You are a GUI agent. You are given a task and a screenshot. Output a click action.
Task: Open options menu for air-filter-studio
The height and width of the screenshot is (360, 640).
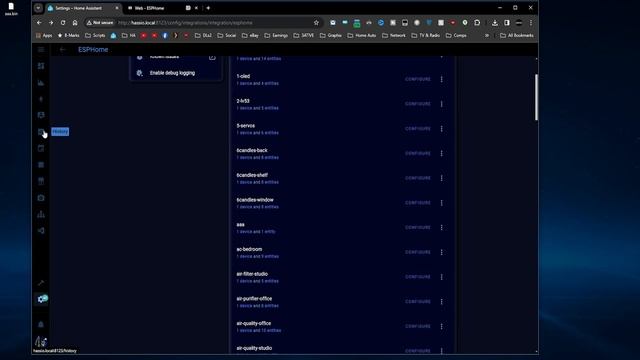pyautogui.click(x=442, y=277)
